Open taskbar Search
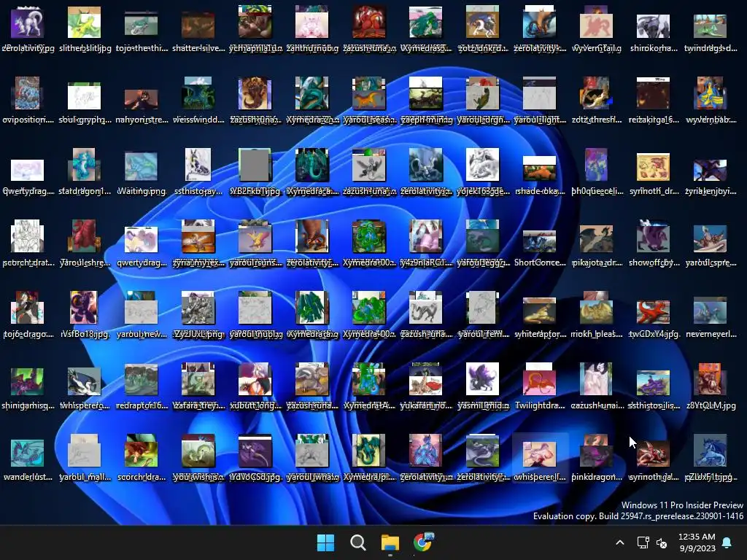Viewport: 747px width, 560px height. 357,542
